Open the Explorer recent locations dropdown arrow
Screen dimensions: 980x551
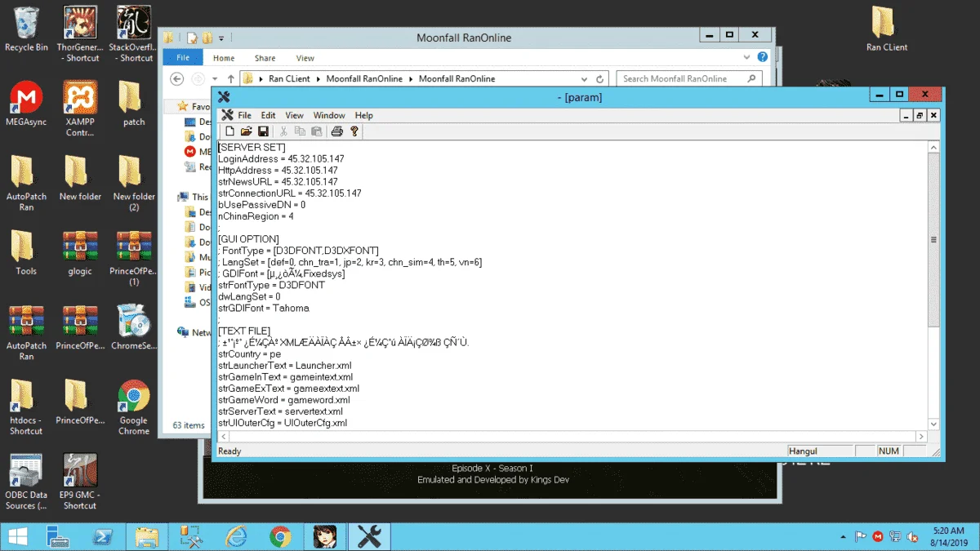(x=214, y=79)
